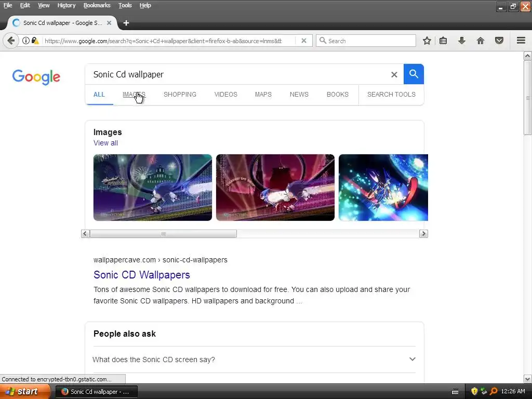Open the Tools menu

coord(125,5)
